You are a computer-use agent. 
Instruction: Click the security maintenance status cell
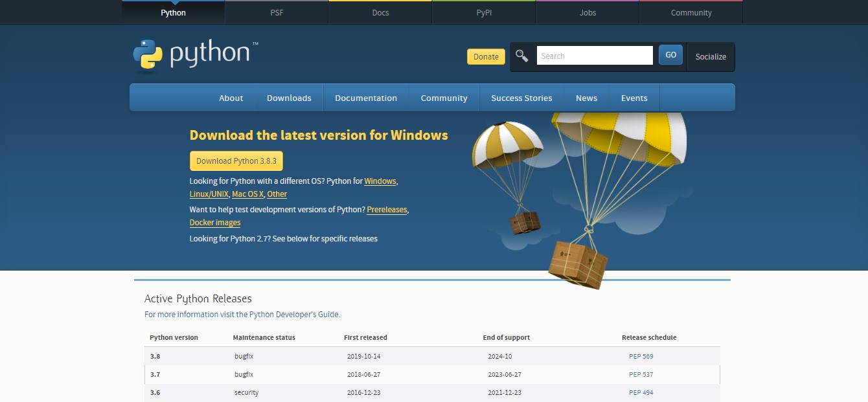click(x=246, y=393)
